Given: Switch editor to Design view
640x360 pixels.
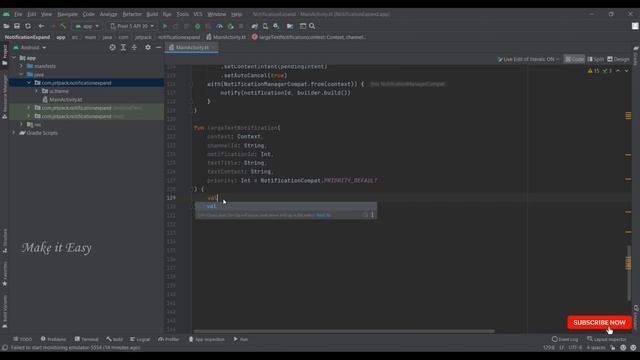Looking at the screenshot, I should pyautogui.click(x=618, y=59).
